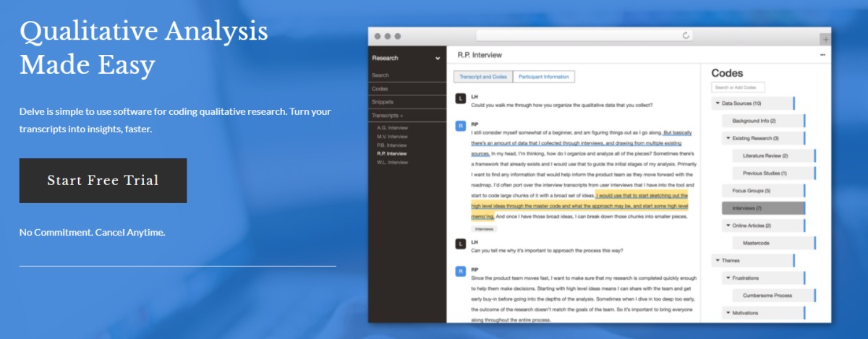Click the browser address bar
The width and height of the screenshot is (868, 339).
point(584,35)
